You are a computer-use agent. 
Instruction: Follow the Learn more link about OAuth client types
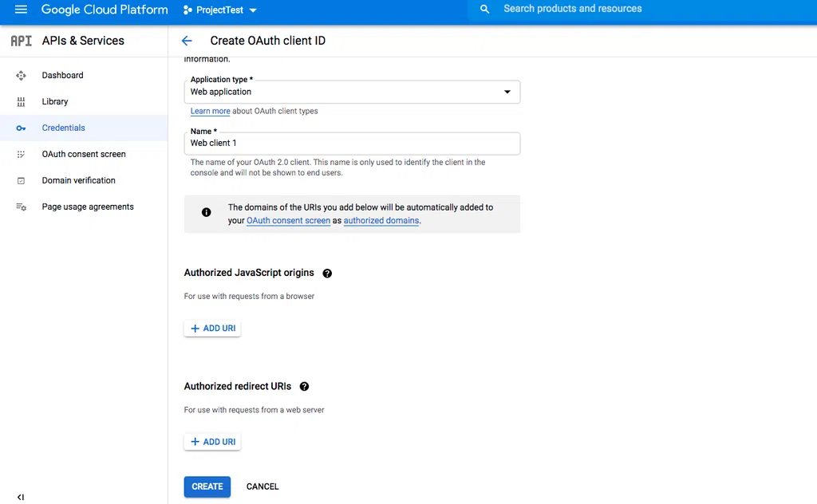(x=210, y=111)
